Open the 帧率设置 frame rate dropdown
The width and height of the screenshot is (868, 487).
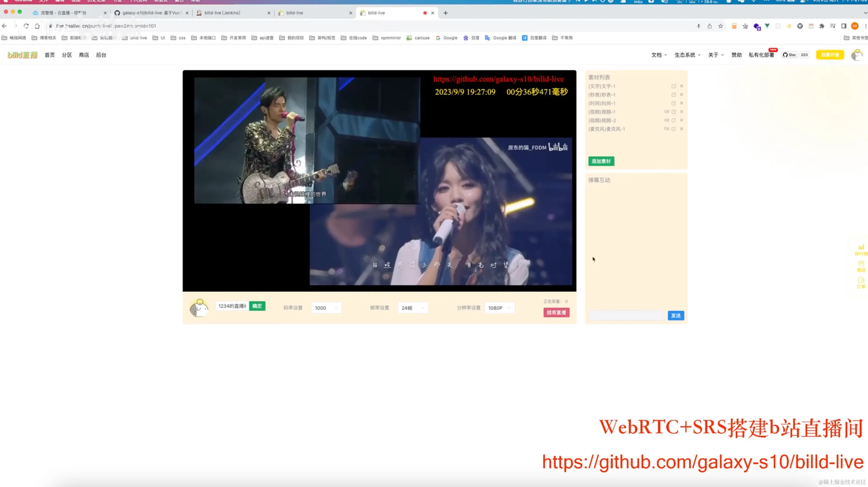click(413, 308)
